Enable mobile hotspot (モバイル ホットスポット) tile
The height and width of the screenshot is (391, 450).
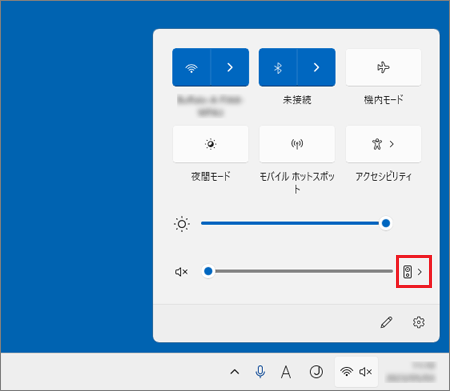(297, 144)
